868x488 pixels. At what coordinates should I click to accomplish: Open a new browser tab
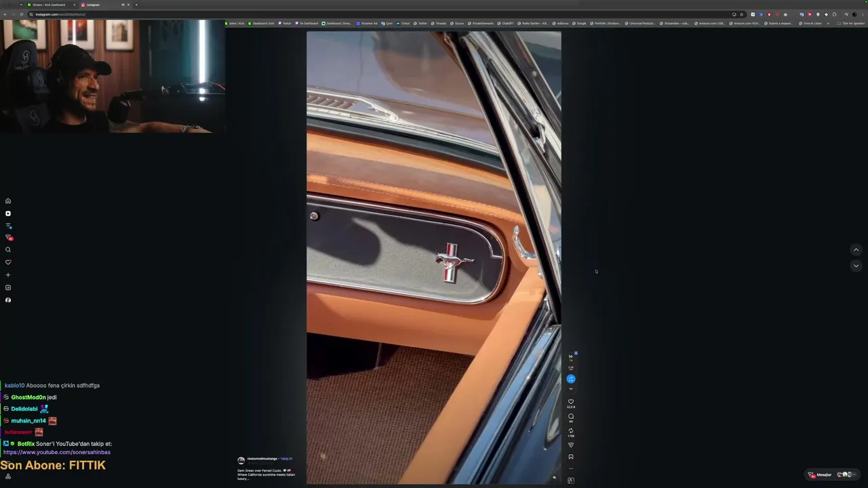pos(136,5)
